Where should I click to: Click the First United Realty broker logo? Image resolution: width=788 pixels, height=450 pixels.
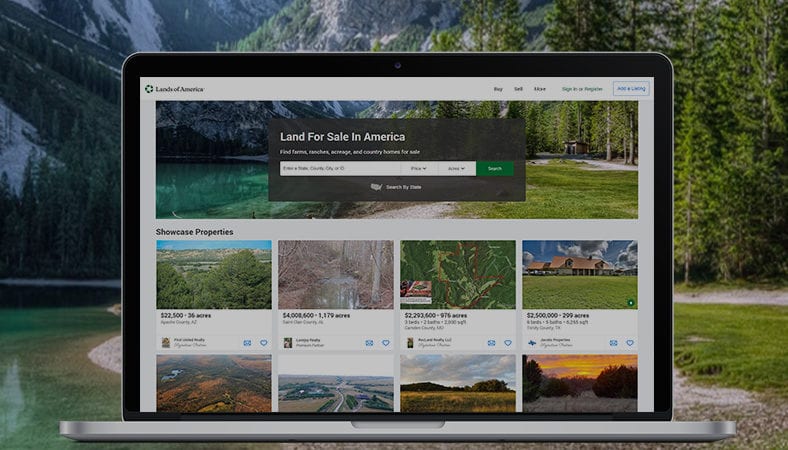(x=166, y=343)
